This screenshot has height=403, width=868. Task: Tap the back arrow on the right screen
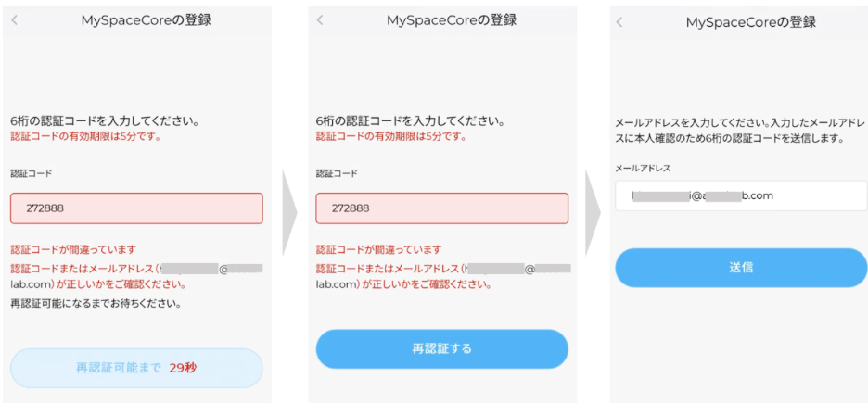619,22
